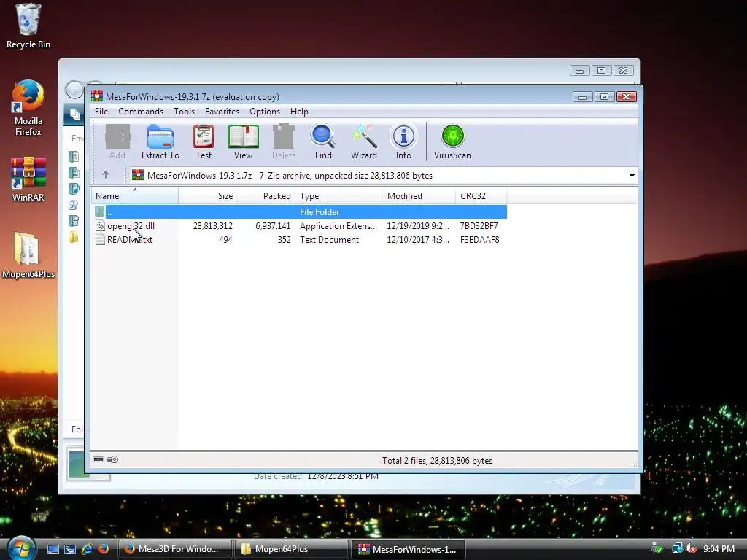The width and height of the screenshot is (747, 560).
Task: Select the parent folder '..' row
Action: 299,212
